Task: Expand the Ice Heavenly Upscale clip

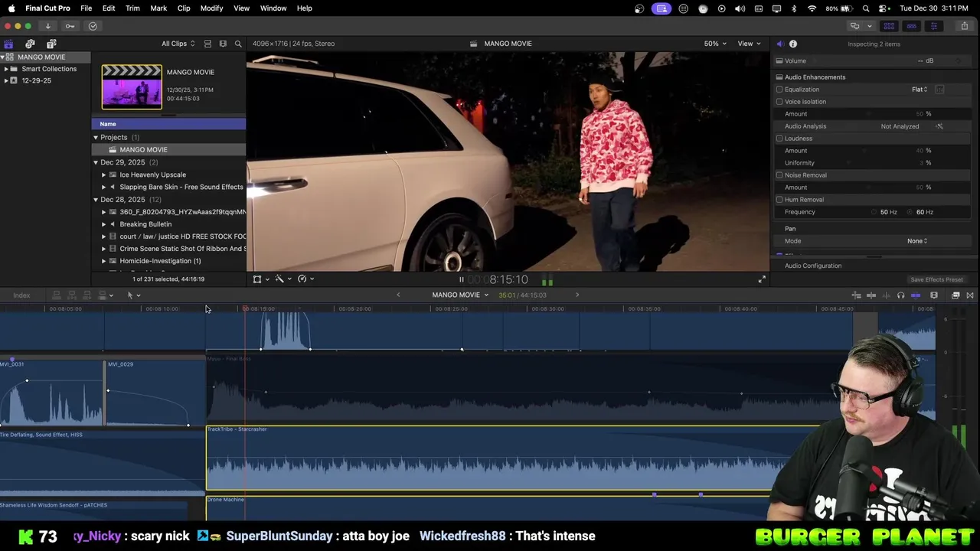Action: pos(104,174)
